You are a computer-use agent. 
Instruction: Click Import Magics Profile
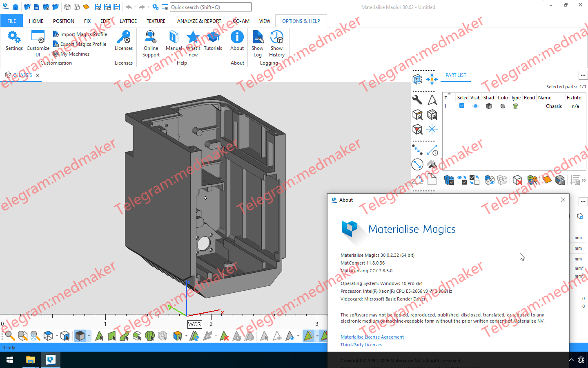tap(80, 34)
